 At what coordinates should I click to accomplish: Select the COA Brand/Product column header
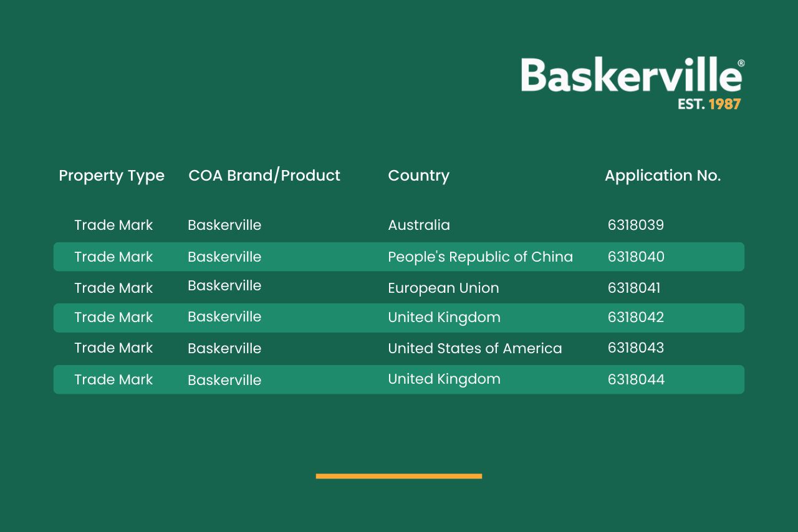coord(264,176)
